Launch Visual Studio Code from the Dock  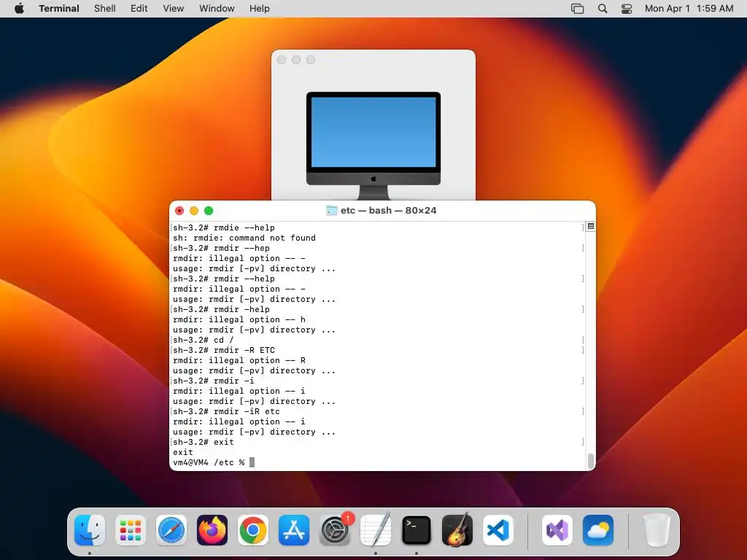(498, 530)
